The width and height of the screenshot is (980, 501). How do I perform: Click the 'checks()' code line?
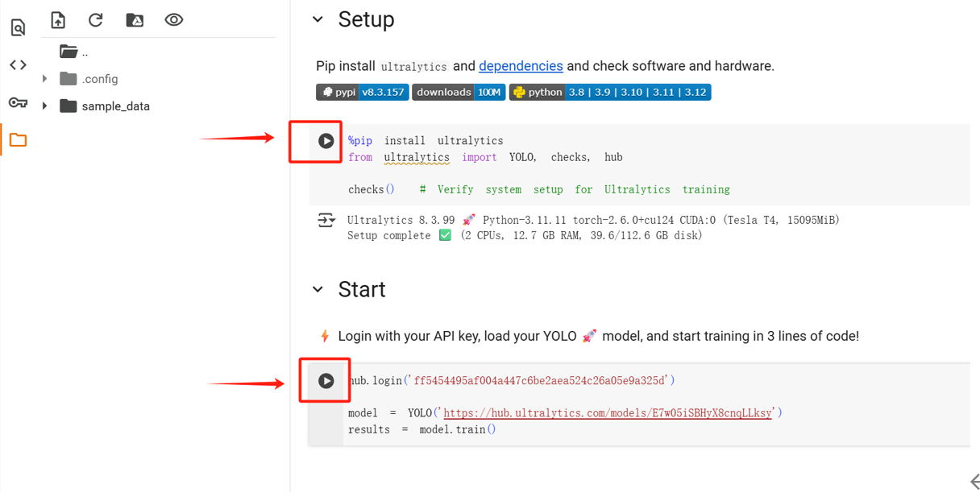click(x=372, y=189)
